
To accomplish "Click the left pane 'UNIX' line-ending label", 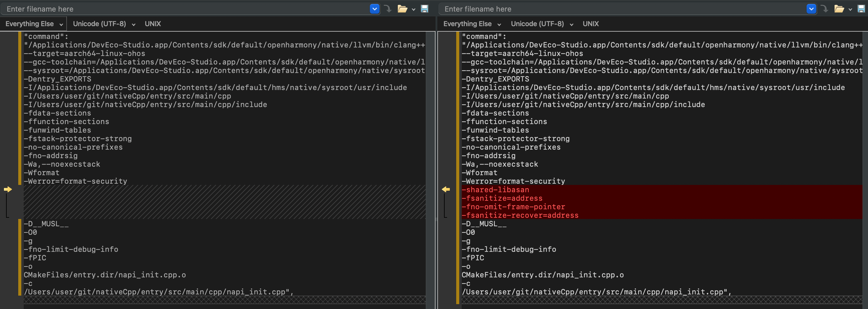I will coord(153,24).
